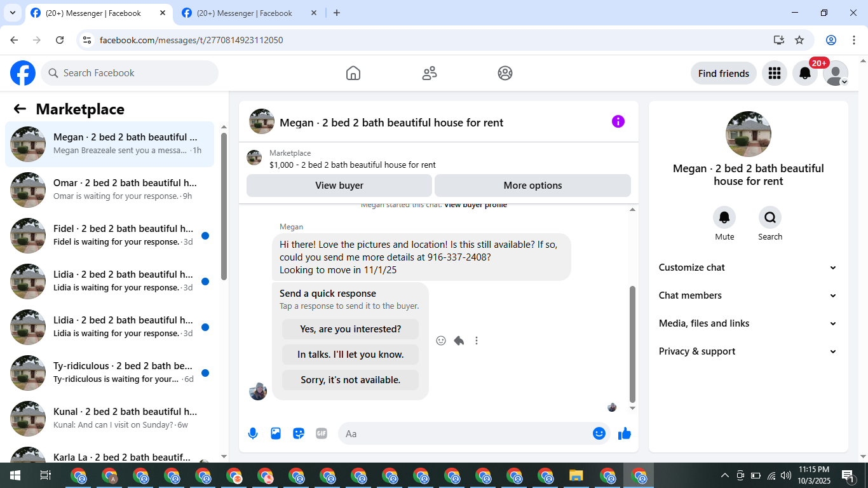
Task: Open Windows Start menu
Action: 15,475
